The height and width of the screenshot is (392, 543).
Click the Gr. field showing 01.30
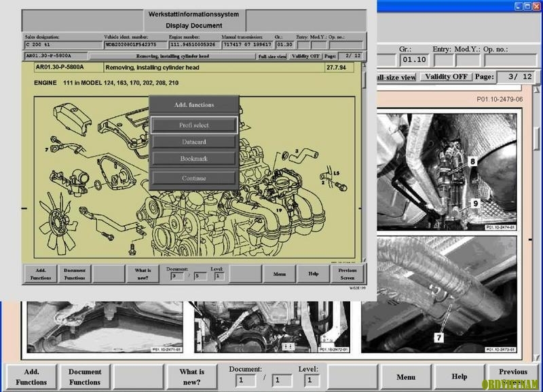284,45
